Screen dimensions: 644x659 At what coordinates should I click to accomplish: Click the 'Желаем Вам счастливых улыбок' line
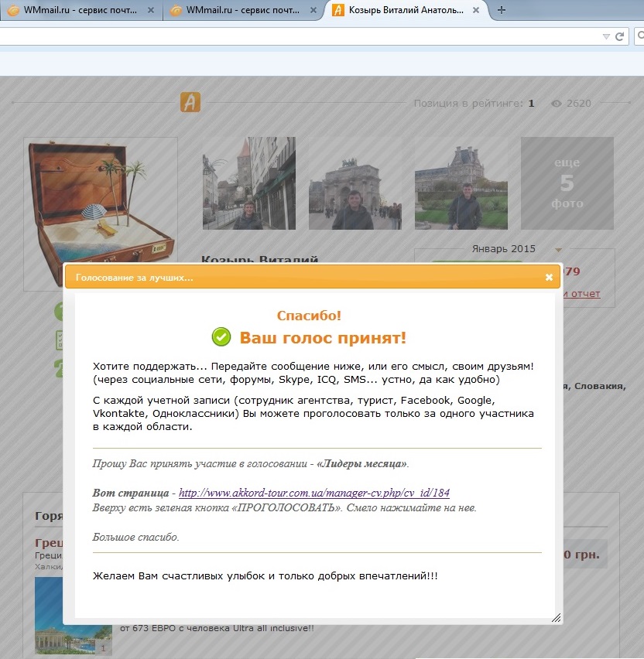265,575
